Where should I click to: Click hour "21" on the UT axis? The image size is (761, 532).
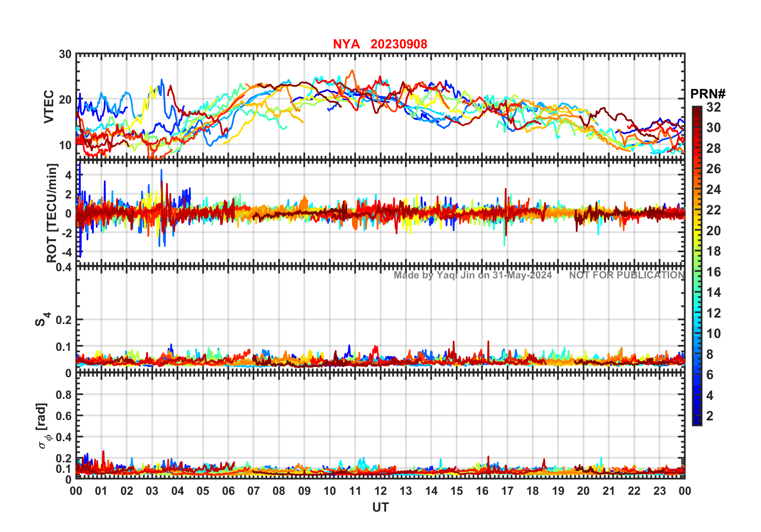[x=609, y=491]
